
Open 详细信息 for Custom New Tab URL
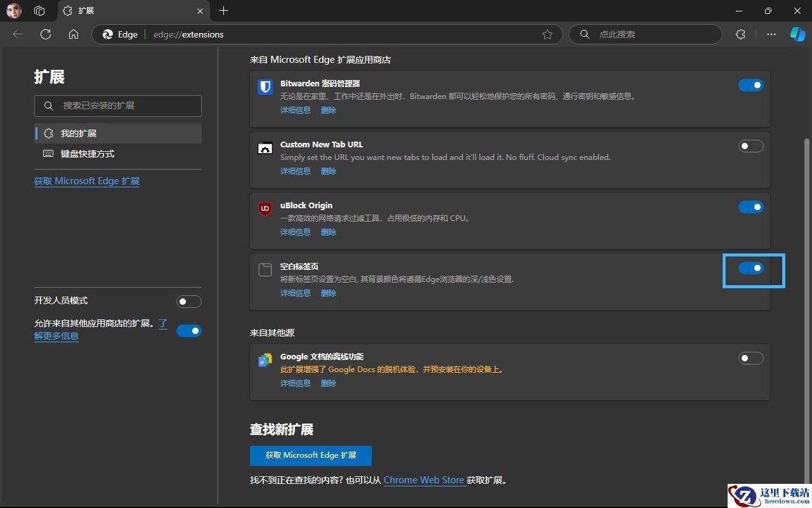tap(296, 171)
